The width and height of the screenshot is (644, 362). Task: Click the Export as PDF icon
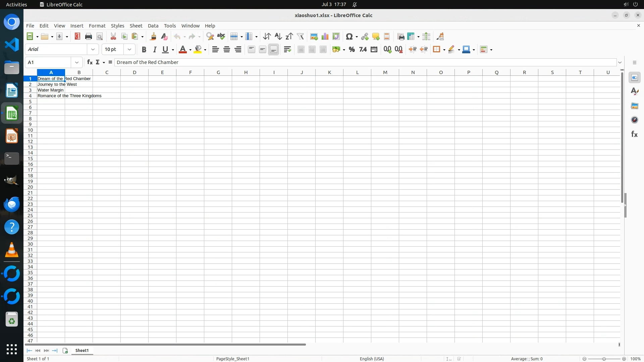pos(77,37)
